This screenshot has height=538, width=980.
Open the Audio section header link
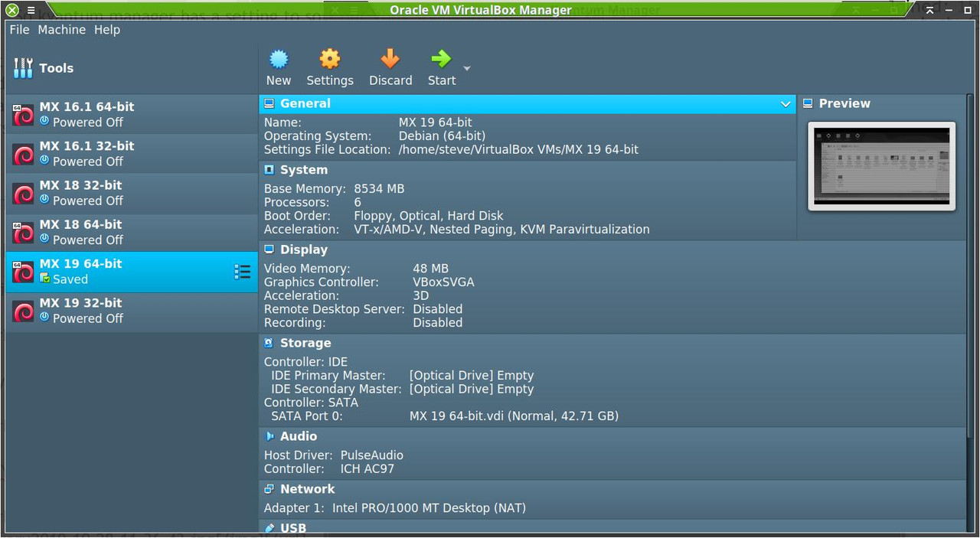coord(299,436)
